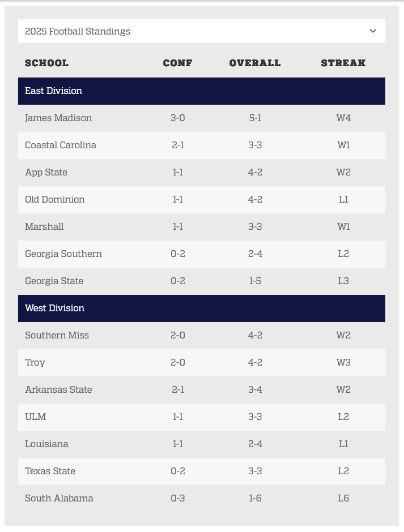This screenshot has width=404, height=532.
Task: Click South Alabama team name
Action: [59, 498]
